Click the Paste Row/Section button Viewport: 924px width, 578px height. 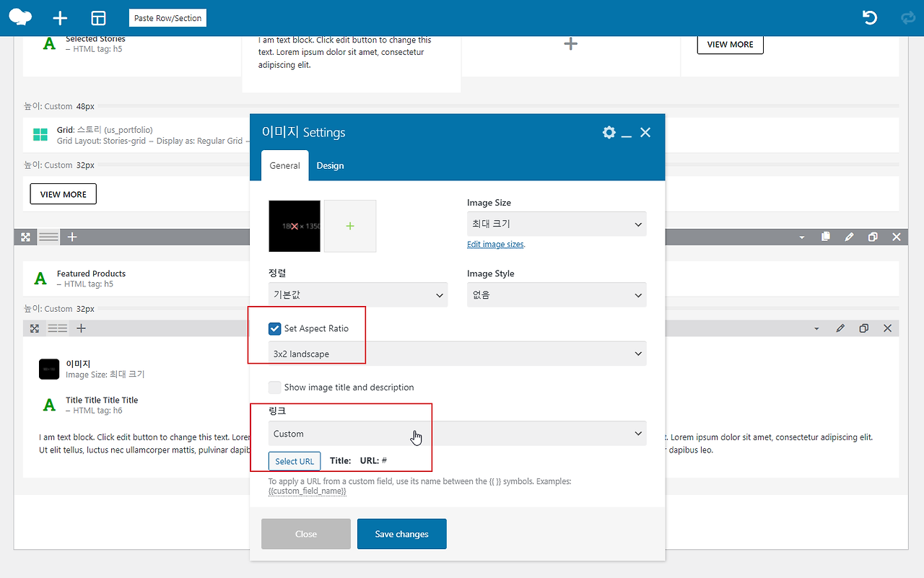click(167, 18)
